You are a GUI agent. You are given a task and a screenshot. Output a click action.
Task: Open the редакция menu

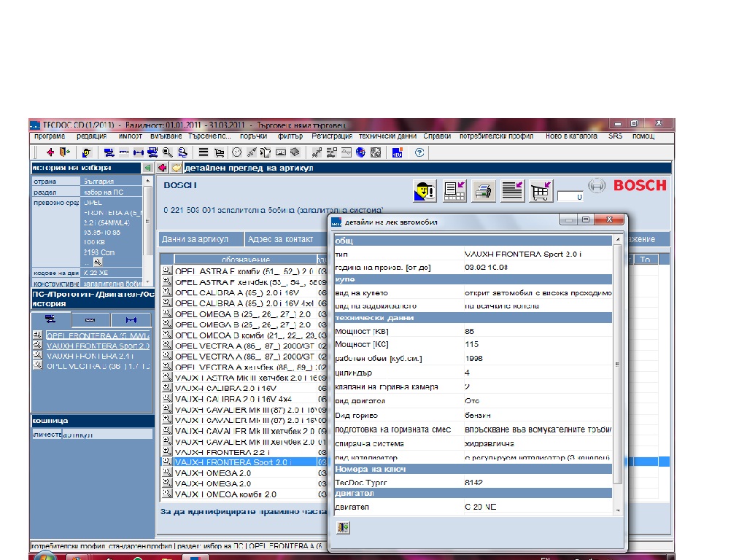(x=91, y=136)
